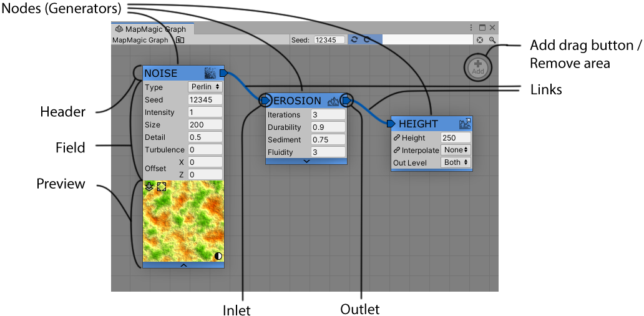
Task: Click the Height value field 250
Action: click(456, 138)
